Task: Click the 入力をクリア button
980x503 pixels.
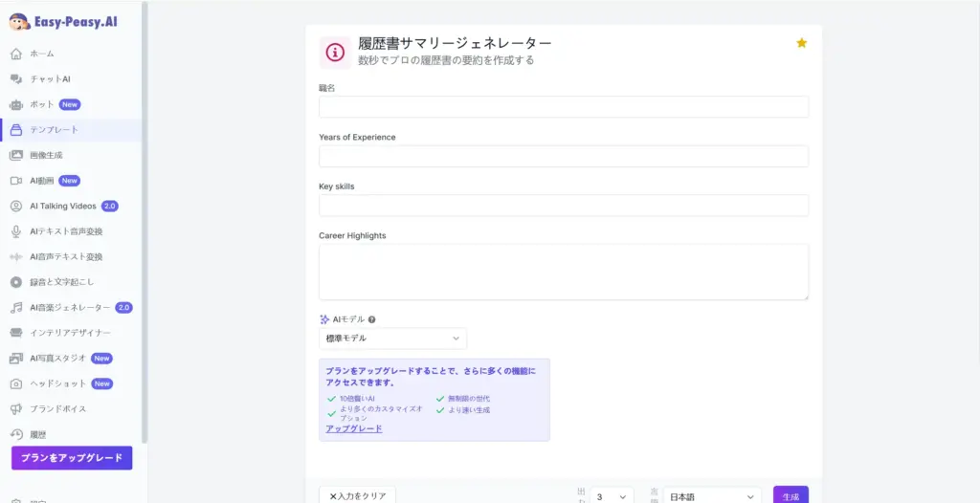Action: point(357,495)
